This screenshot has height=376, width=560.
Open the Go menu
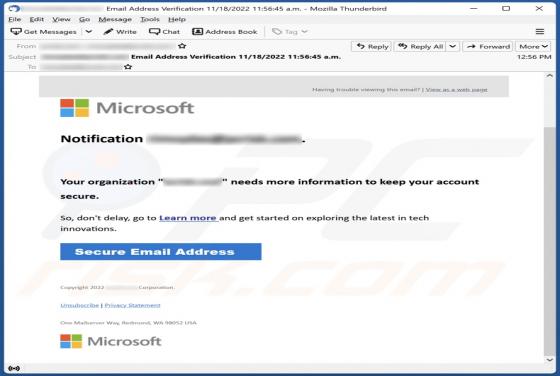(x=84, y=19)
